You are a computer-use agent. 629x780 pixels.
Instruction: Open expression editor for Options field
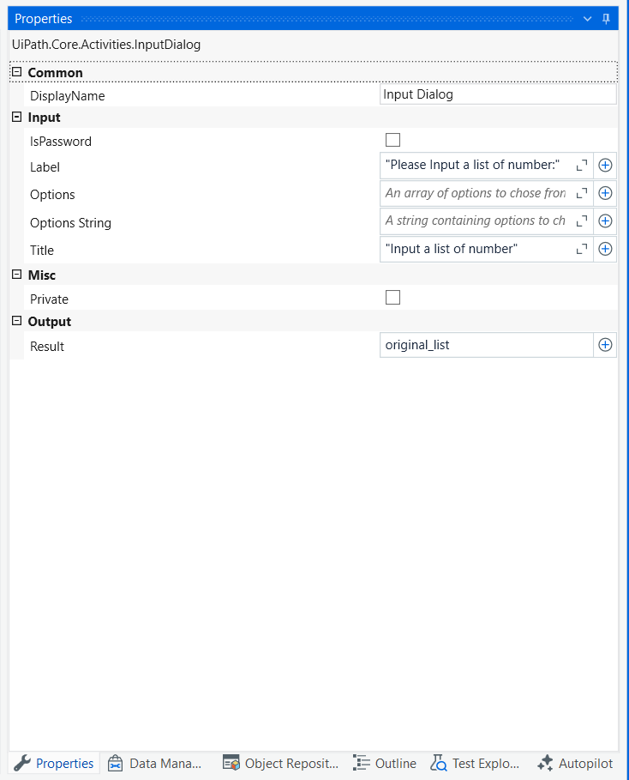click(582, 194)
